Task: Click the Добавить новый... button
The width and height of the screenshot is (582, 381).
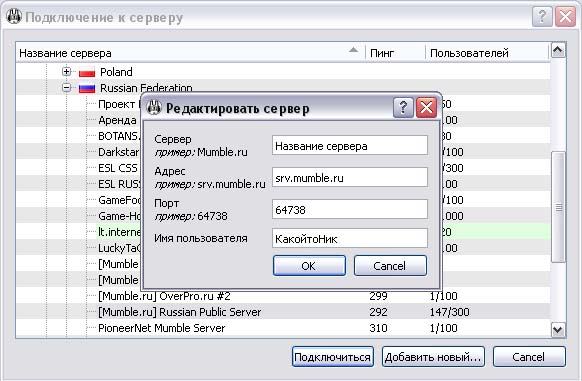Action: click(x=433, y=357)
